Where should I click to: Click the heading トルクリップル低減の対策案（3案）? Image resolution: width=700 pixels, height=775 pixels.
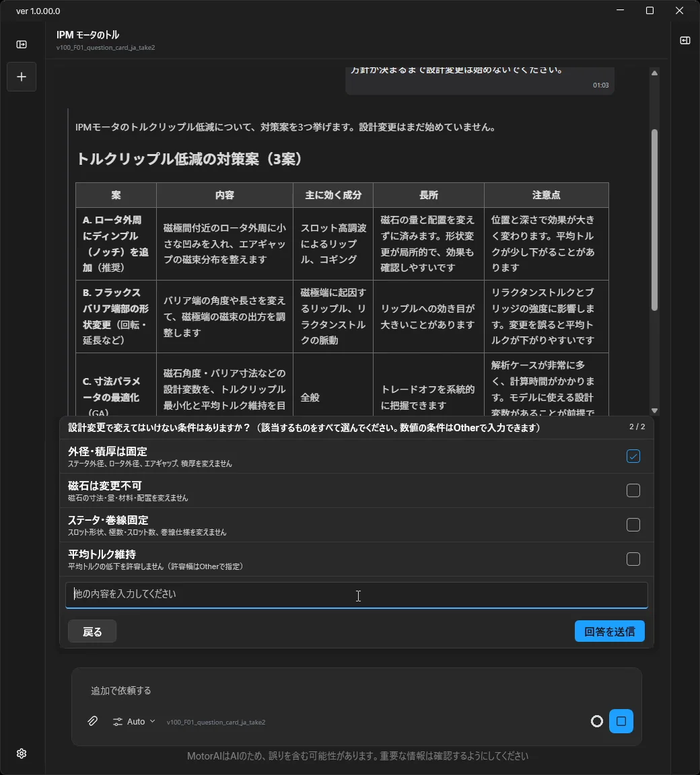point(189,159)
